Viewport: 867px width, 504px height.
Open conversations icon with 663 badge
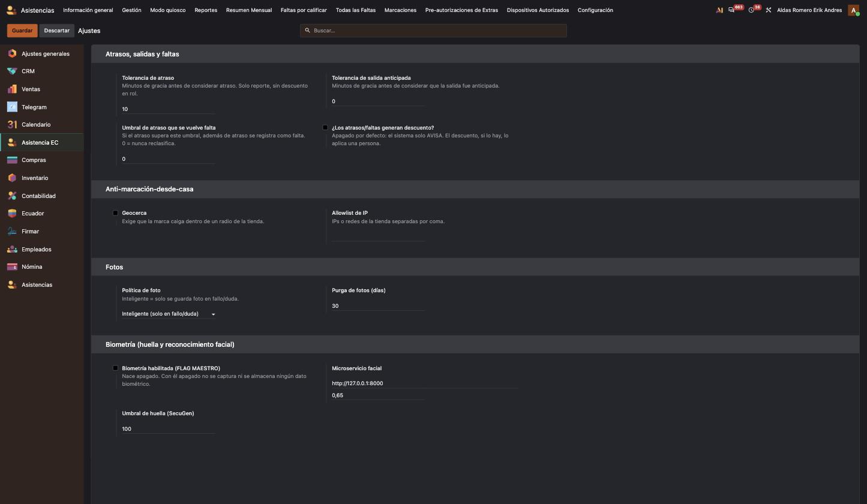(731, 10)
